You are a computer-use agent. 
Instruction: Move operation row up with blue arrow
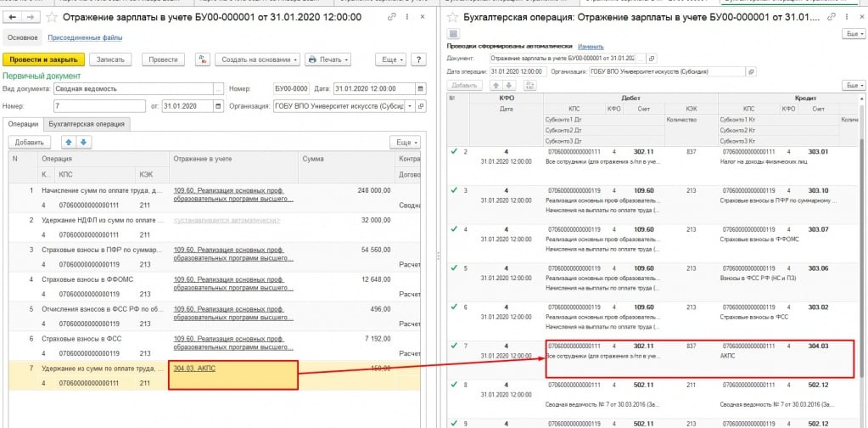click(70, 142)
